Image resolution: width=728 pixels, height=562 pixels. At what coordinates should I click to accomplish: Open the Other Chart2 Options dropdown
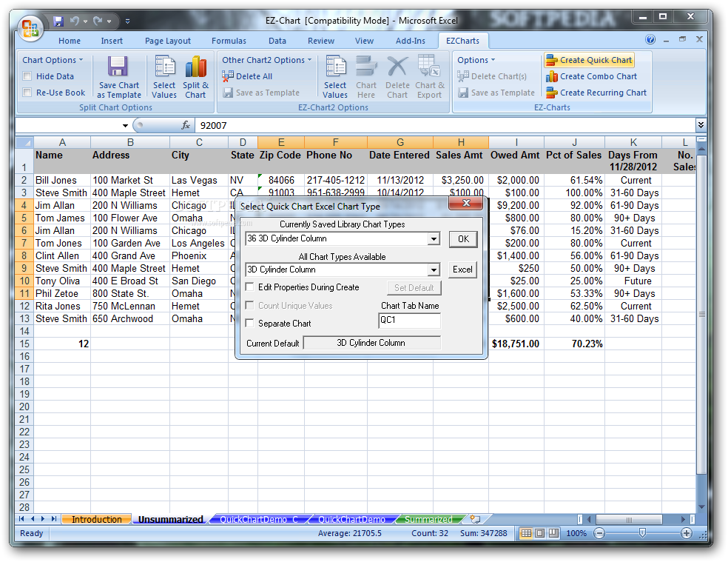[x=266, y=60]
